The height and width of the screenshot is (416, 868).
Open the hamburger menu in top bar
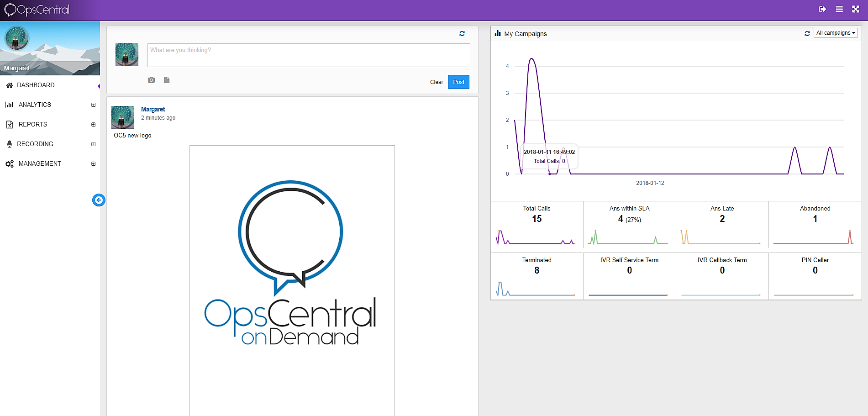[x=839, y=9]
